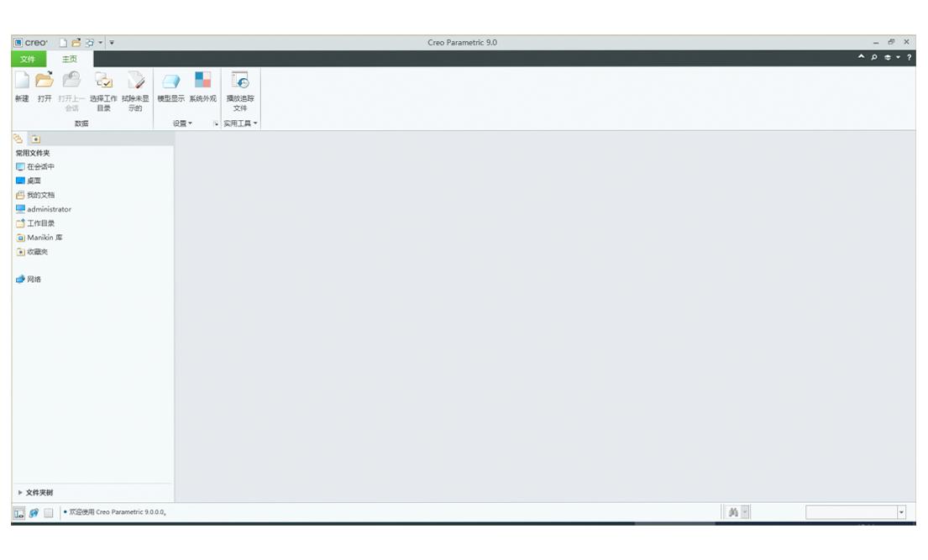Image resolution: width=928 pixels, height=560 pixels.
Task: Click 播放追踪文件 (Play Trace File) icon
Action: click(x=240, y=81)
